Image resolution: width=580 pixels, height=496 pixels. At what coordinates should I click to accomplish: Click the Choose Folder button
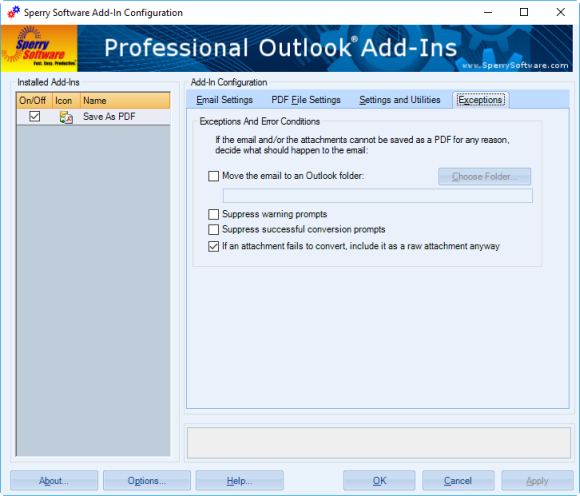click(x=485, y=176)
